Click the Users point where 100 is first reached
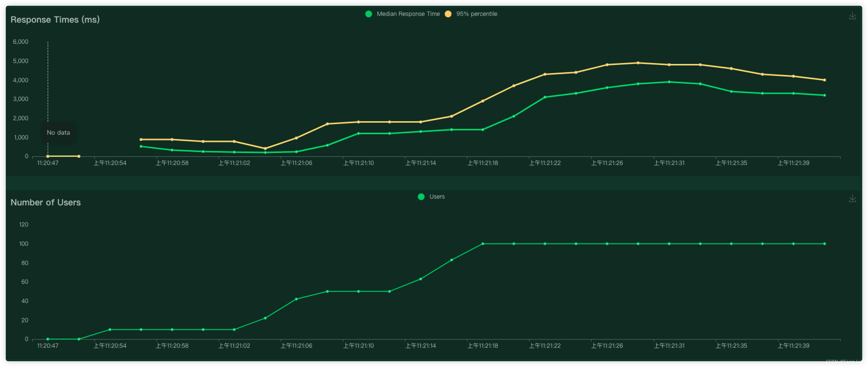This screenshot has height=367, width=868. click(483, 244)
